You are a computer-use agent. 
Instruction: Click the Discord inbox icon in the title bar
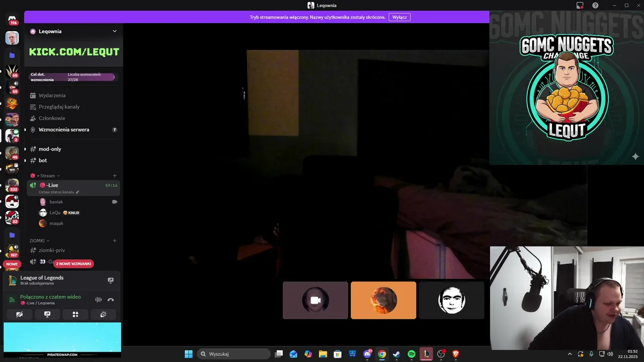580,6
